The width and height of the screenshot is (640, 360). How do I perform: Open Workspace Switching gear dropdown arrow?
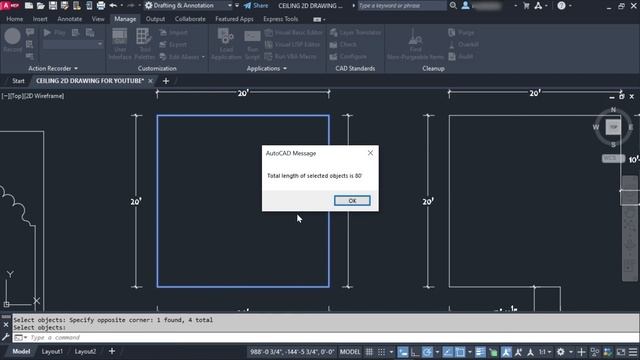571,351
